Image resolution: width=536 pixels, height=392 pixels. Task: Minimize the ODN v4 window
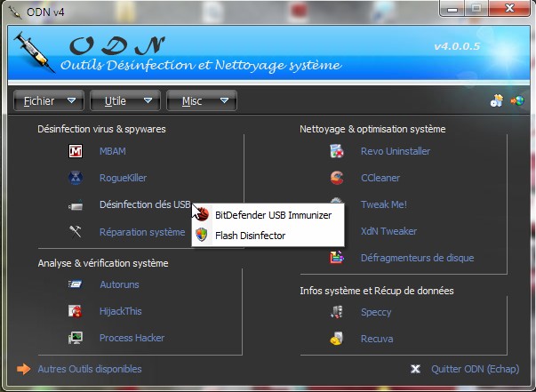[452, 8]
